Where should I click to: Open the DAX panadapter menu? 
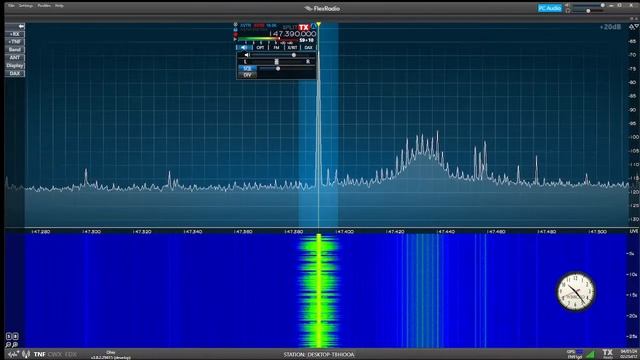pyautogui.click(x=15, y=73)
